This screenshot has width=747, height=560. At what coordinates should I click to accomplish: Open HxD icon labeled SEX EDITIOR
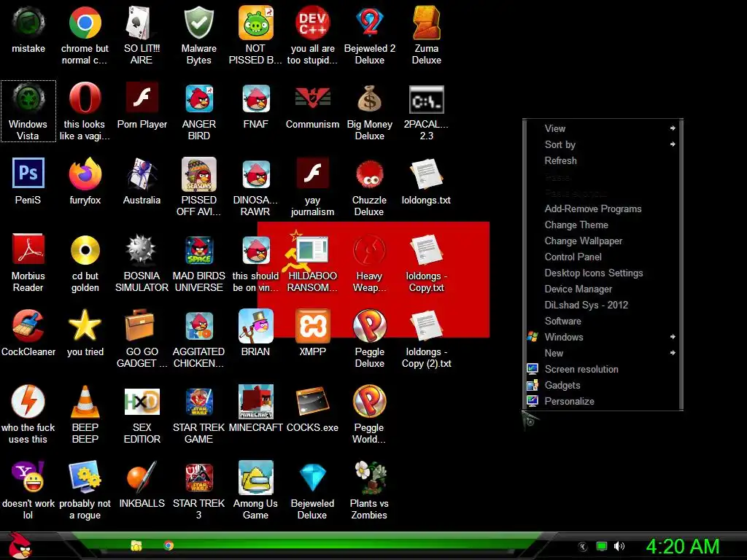[142, 402]
